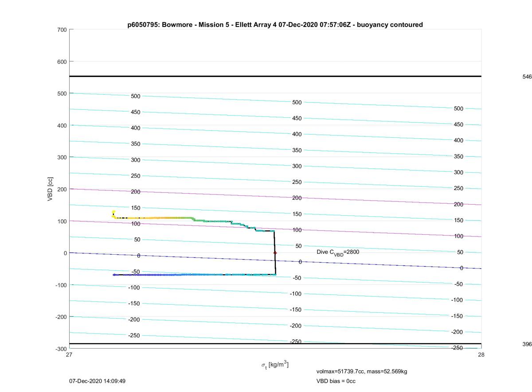Click the '396' label right of the plot
Screen dimensions: 532x392
coord(527,344)
